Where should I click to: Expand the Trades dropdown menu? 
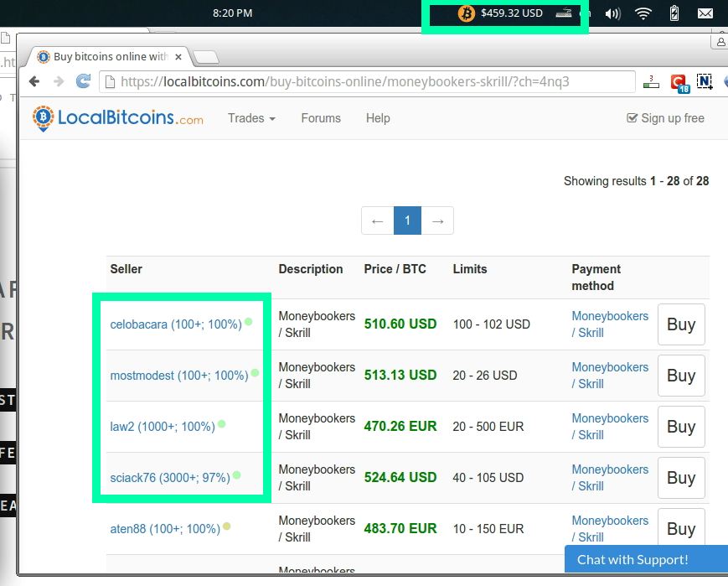tap(251, 118)
